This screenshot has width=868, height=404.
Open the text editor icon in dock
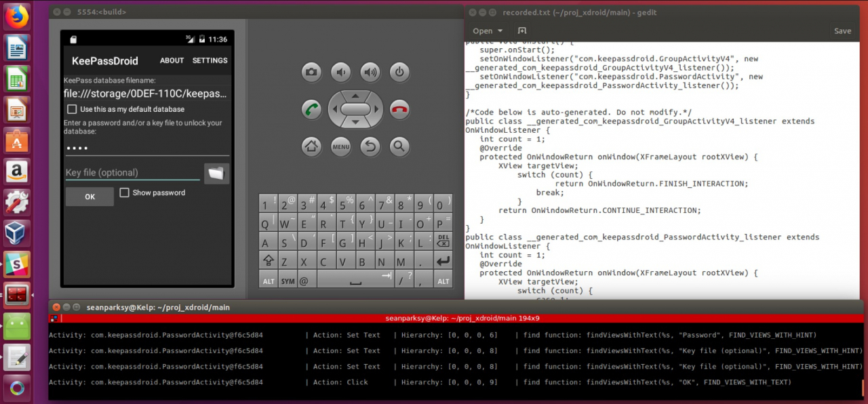point(17,357)
